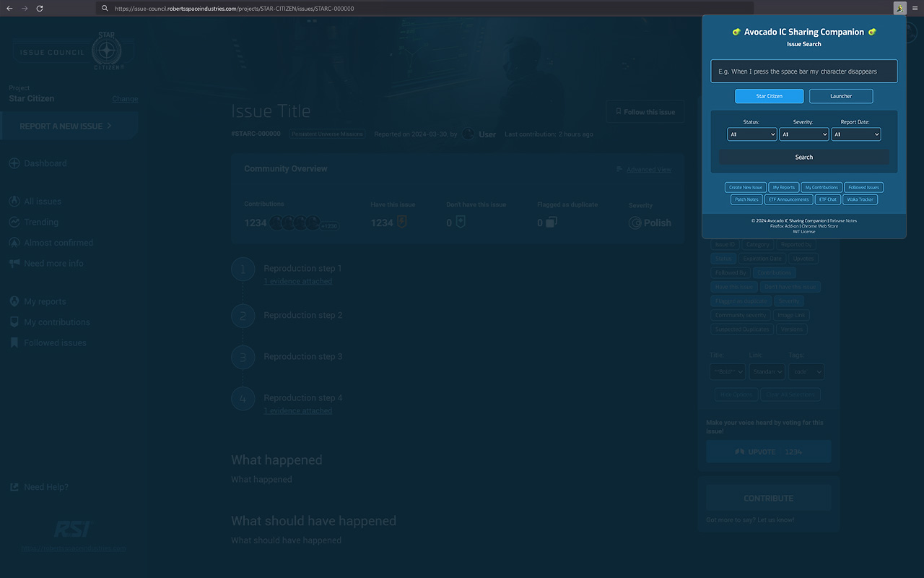This screenshot has width=924, height=578.
Task: Open All issues in the sidebar
Action: click(x=42, y=202)
